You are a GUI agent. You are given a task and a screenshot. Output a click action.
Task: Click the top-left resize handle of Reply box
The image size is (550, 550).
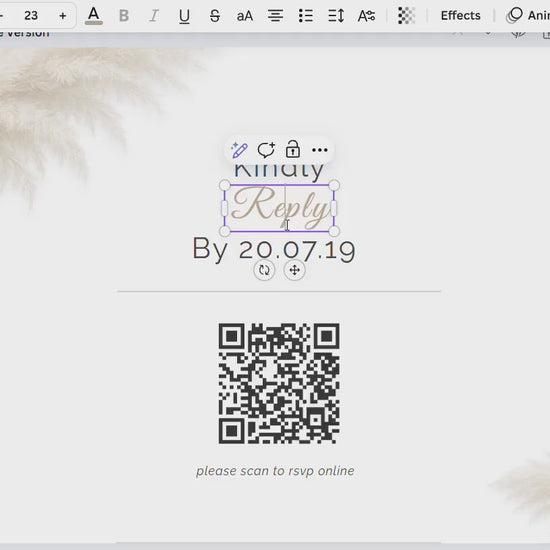click(224, 185)
